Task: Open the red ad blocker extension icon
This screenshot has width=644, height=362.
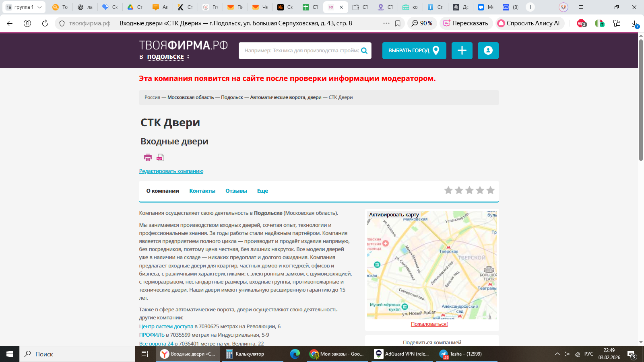Action: point(582,23)
